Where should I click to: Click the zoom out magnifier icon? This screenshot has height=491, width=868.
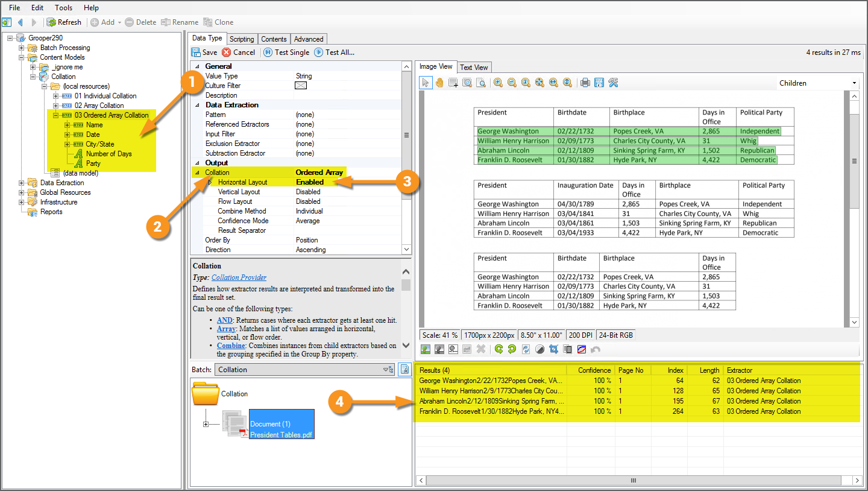tap(512, 83)
